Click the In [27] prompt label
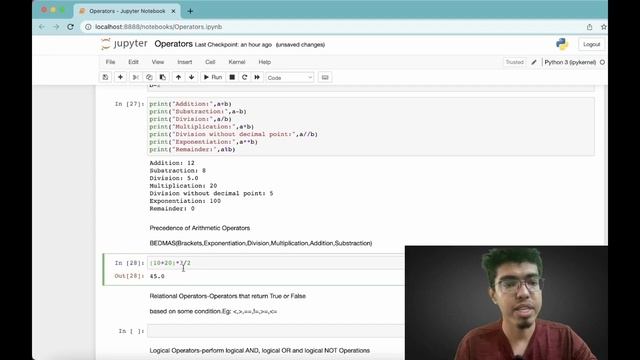 129,104
